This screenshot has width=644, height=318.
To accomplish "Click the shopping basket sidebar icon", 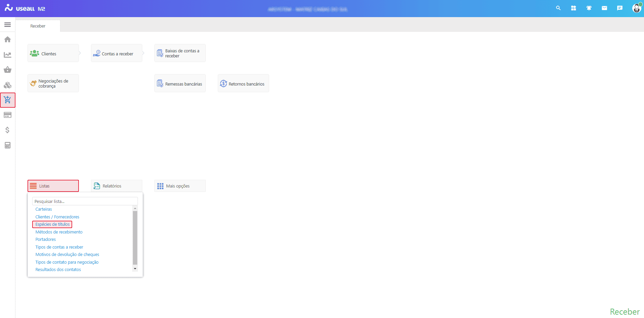I will 7,70.
